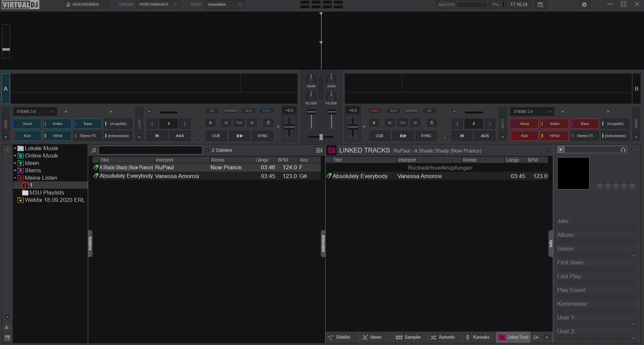Click deck A pitch fader
The height and width of the screenshot is (345, 644).
(x=289, y=127)
